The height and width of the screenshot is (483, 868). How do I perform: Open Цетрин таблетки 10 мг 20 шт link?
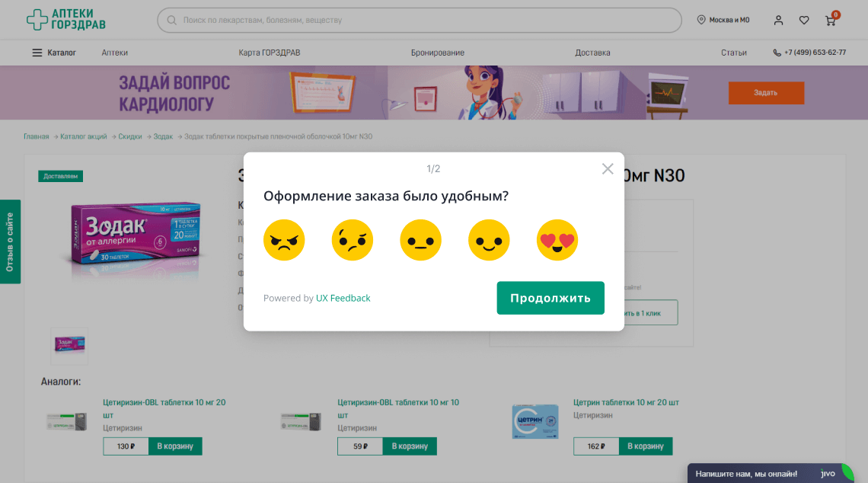point(626,403)
